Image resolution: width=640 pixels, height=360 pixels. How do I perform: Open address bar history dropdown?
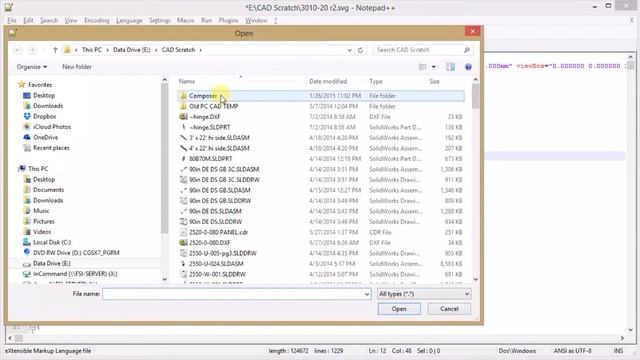pos(349,50)
